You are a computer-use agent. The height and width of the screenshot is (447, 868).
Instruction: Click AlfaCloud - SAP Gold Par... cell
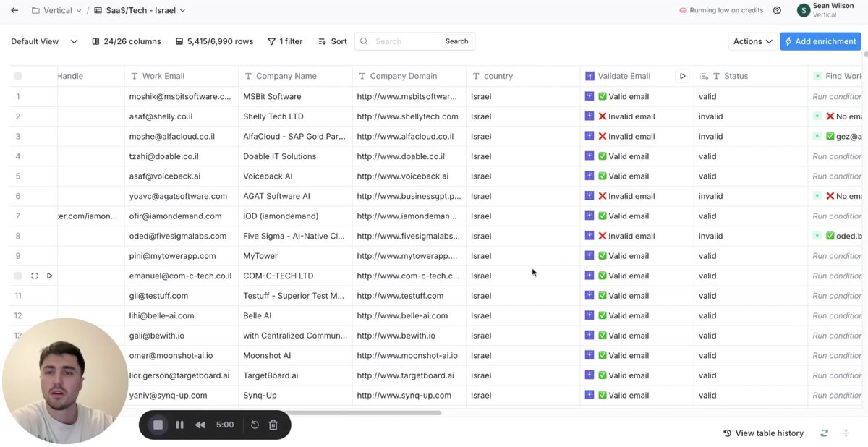295,136
